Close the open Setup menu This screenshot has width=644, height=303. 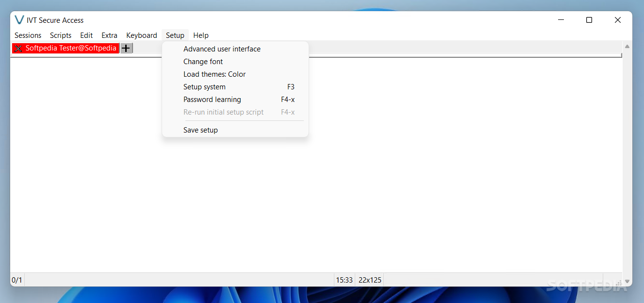[x=175, y=35]
